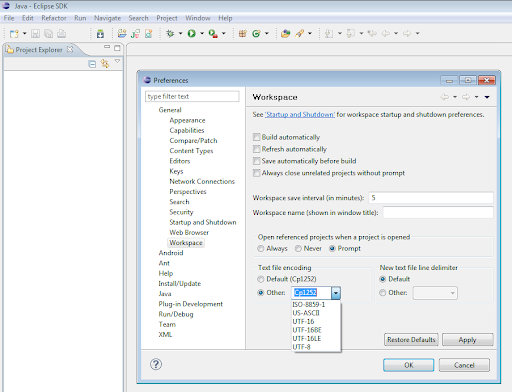The width and height of the screenshot is (512, 392).
Task: Click the Save toolbar icon
Action: pyautogui.click(x=35, y=34)
